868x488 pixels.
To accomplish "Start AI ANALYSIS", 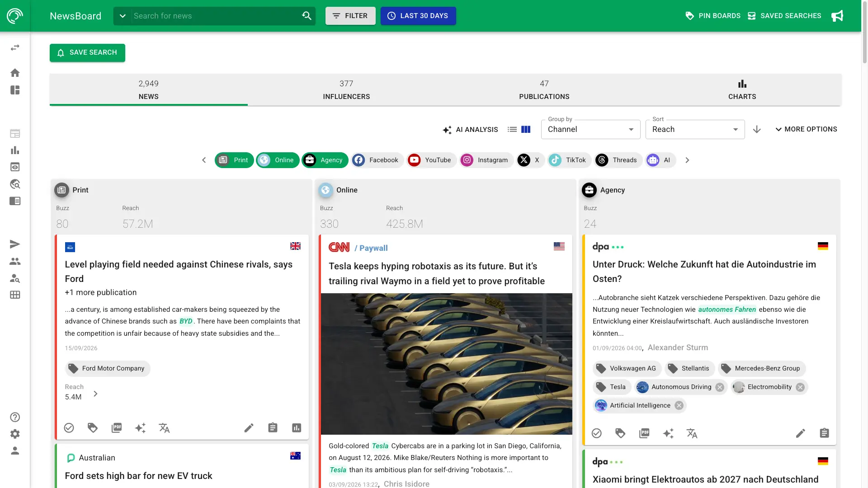I will [470, 130].
